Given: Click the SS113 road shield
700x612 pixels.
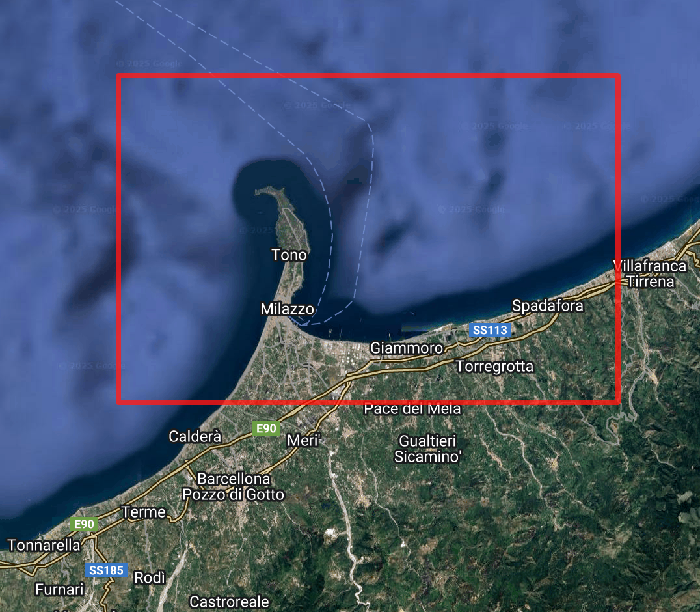Looking at the screenshot, I should [x=489, y=330].
